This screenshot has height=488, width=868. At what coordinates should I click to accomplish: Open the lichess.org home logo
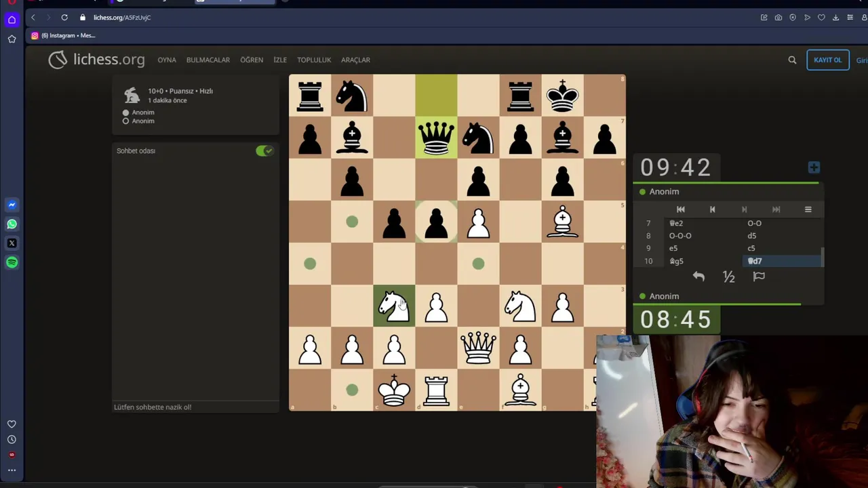96,60
